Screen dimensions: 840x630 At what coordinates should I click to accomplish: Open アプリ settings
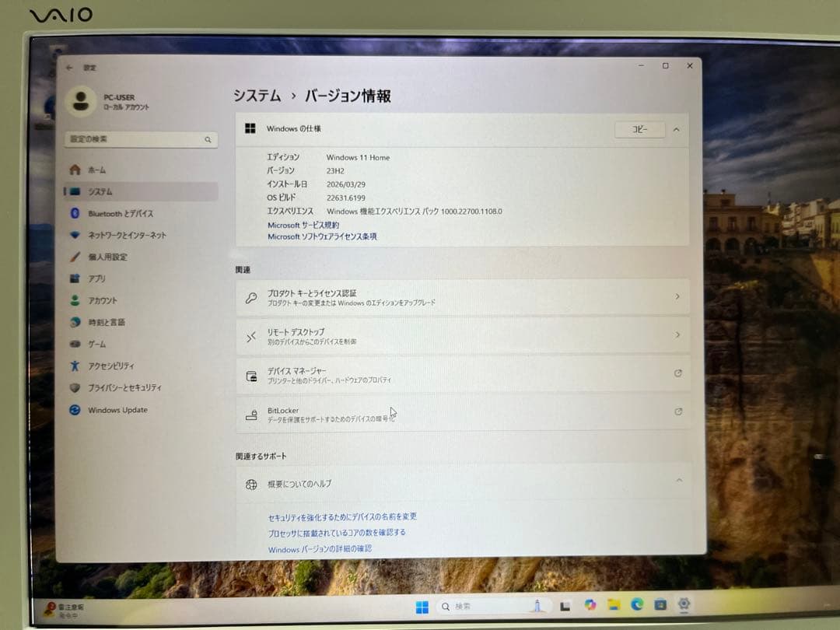pos(141,278)
